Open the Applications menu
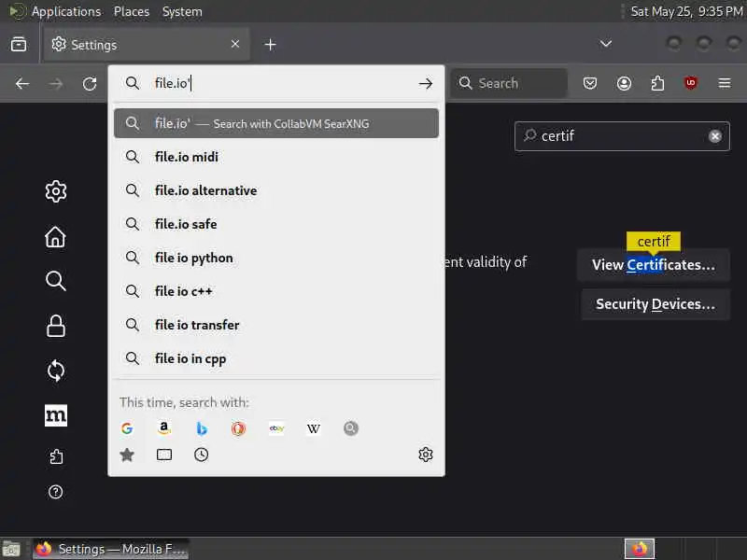The height and width of the screenshot is (560, 747). (x=66, y=11)
